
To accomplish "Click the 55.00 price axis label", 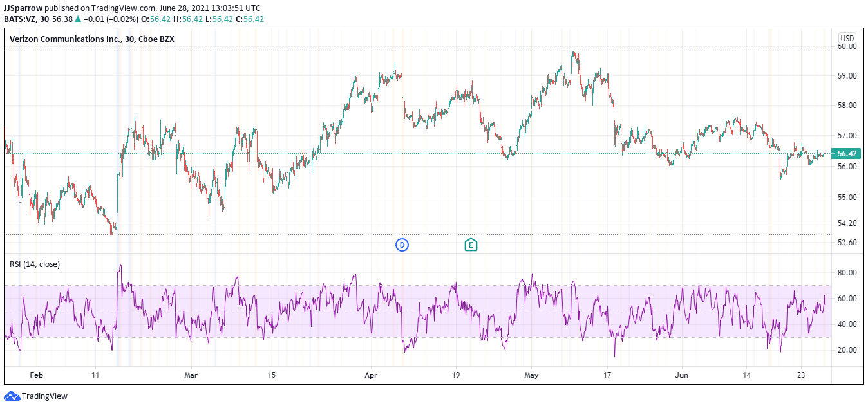I will click(847, 197).
